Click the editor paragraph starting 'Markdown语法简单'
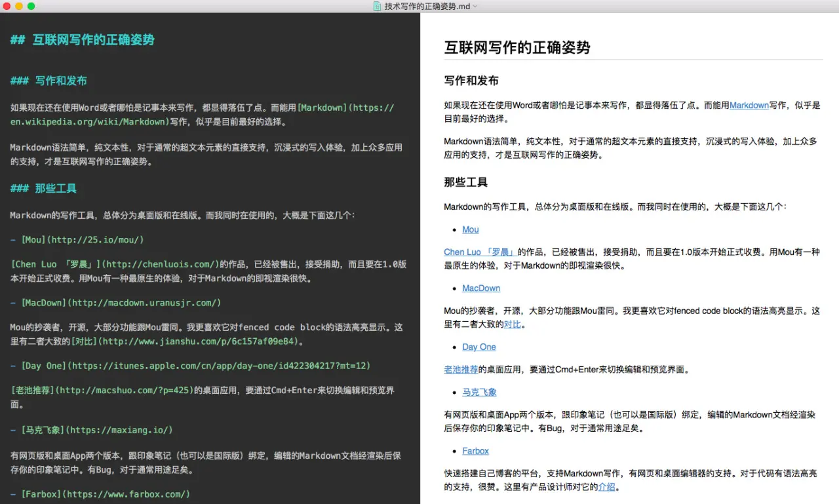 [x=206, y=155]
